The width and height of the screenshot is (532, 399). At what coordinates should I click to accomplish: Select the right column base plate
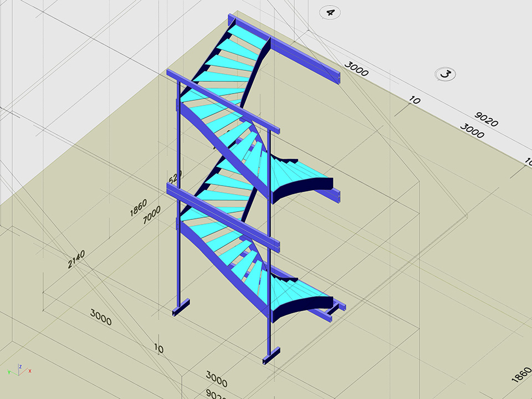click(271, 356)
